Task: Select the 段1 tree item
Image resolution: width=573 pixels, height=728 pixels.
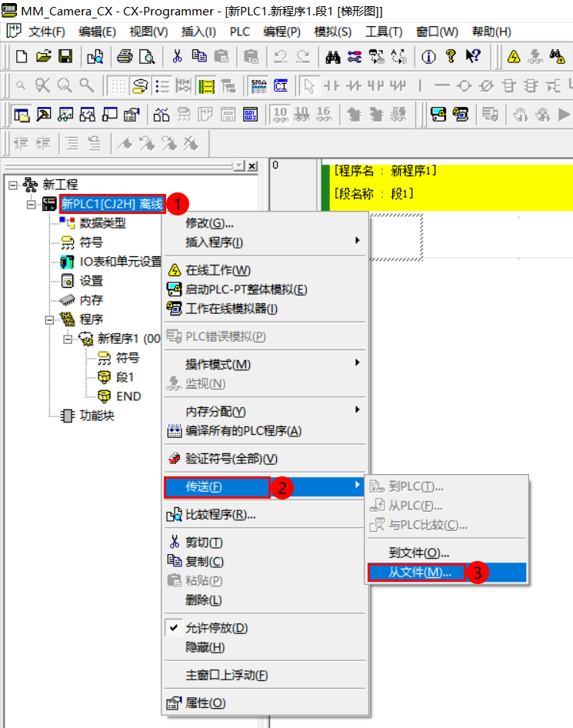Action: click(x=125, y=377)
